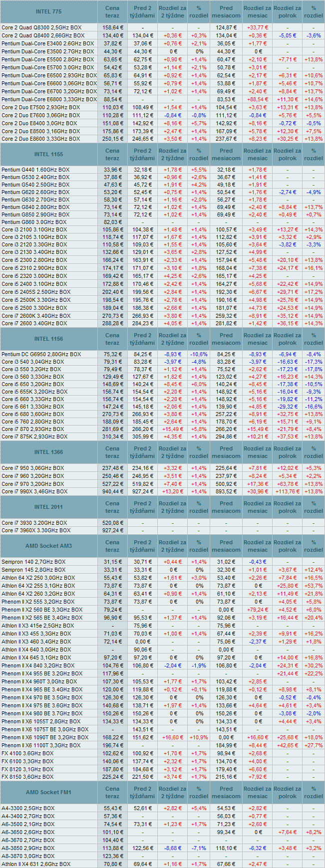Select Pentium DC G6950 2,80GHz BOX name
Viewport: 325px width, 868px height.
[41, 354]
